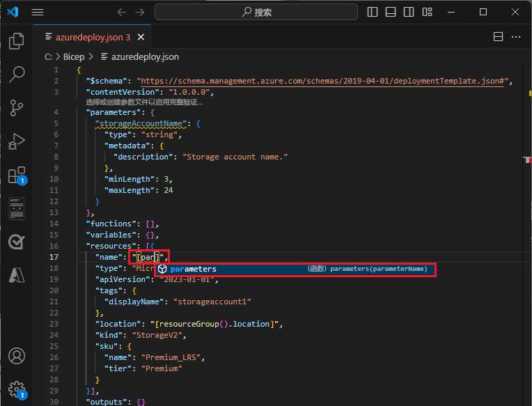Open the Search view in activity bar
Image resolution: width=532 pixels, height=406 pixels.
(x=16, y=75)
